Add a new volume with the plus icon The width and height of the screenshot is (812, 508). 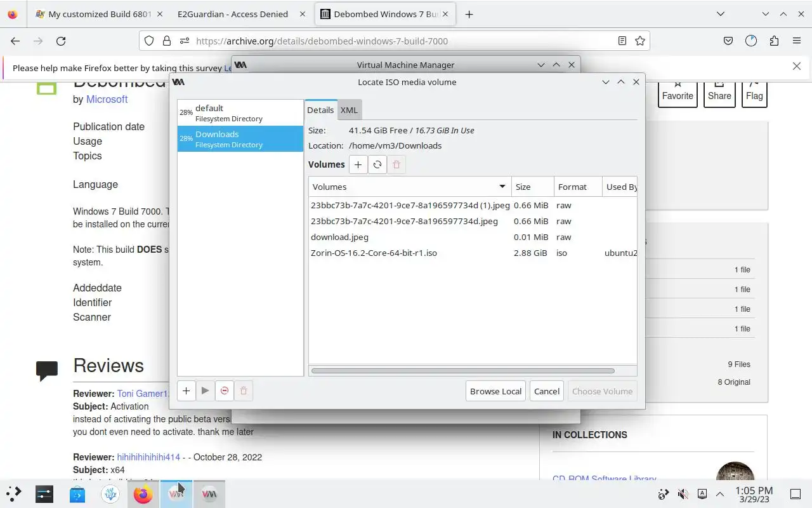pyautogui.click(x=358, y=164)
